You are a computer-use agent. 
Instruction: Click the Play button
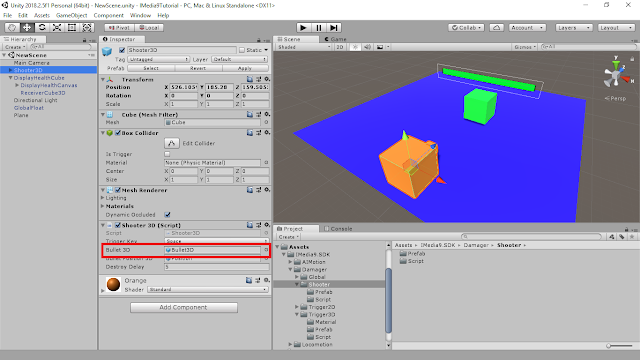(303, 28)
